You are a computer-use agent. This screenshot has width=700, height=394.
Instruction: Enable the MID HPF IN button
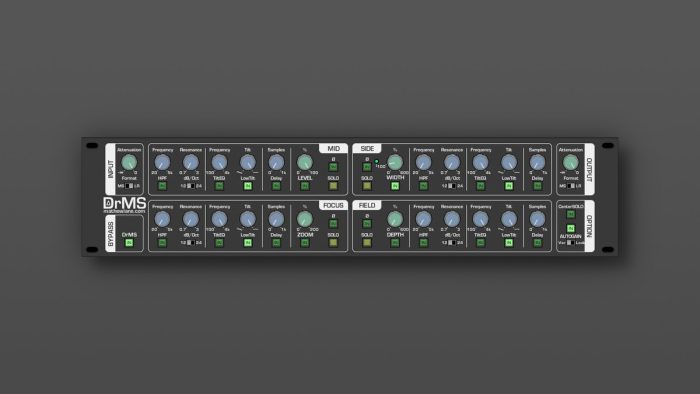(x=162, y=186)
